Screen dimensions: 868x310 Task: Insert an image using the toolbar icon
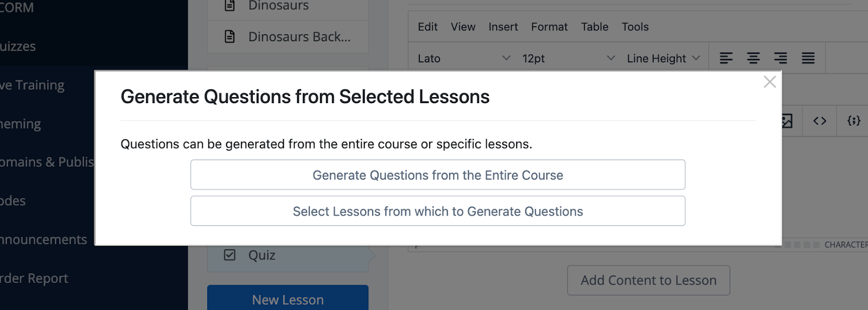click(787, 121)
